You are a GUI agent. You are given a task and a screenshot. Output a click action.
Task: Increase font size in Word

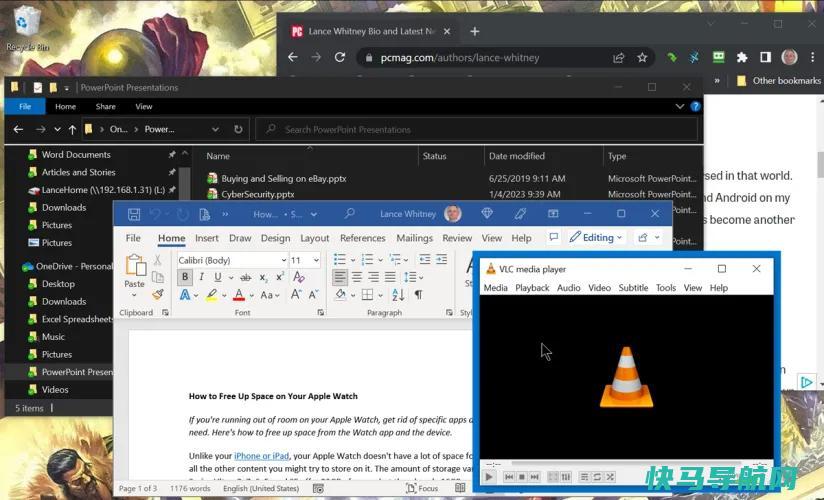296,294
